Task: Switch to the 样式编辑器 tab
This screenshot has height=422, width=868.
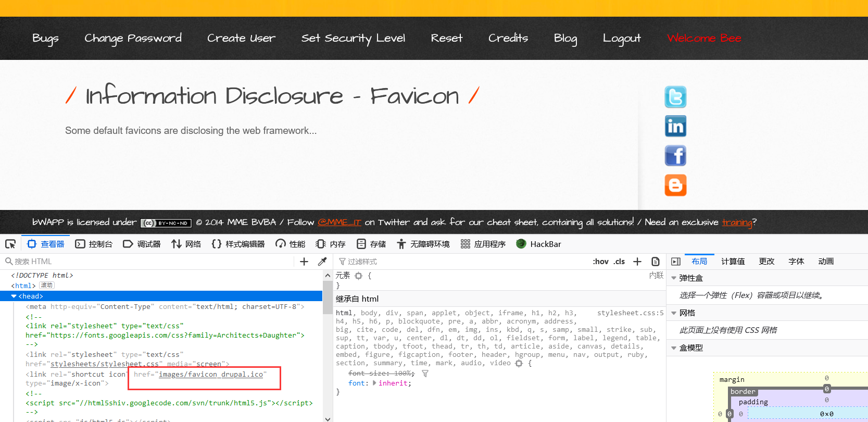Action: 238,244
